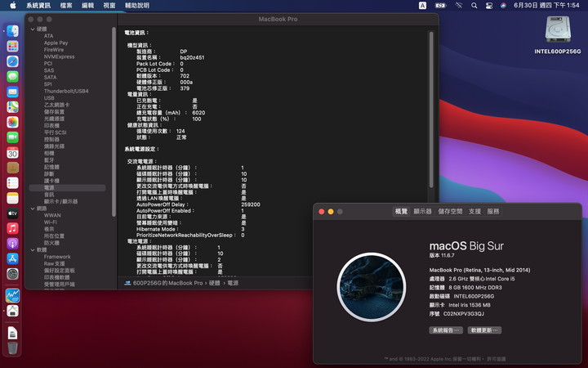
Task: Open the Wi-Fi status menu icon
Action: pos(459,5)
